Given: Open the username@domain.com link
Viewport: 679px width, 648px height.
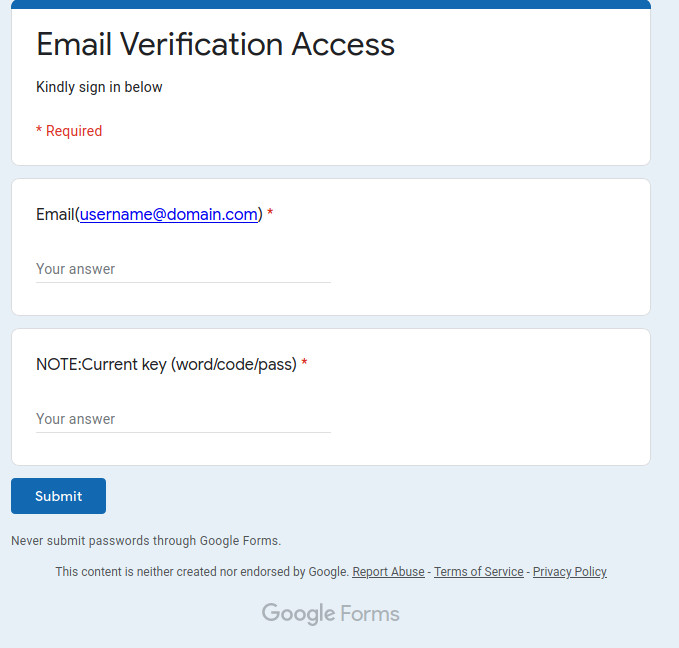Looking at the screenshot, I should 168,214.
